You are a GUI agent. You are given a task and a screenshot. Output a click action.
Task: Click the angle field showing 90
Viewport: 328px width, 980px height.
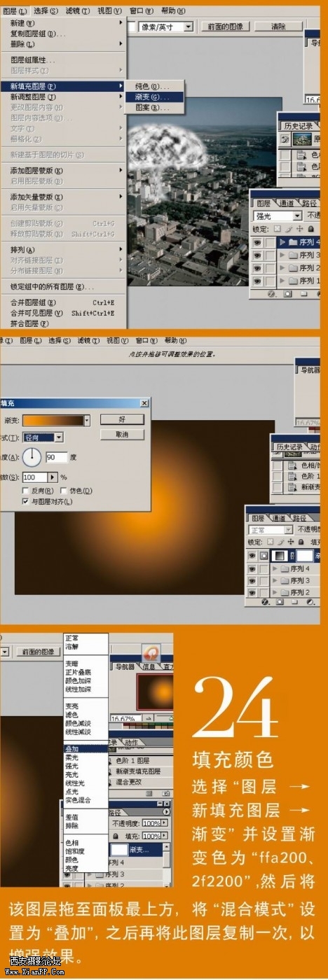click(56, 457)
